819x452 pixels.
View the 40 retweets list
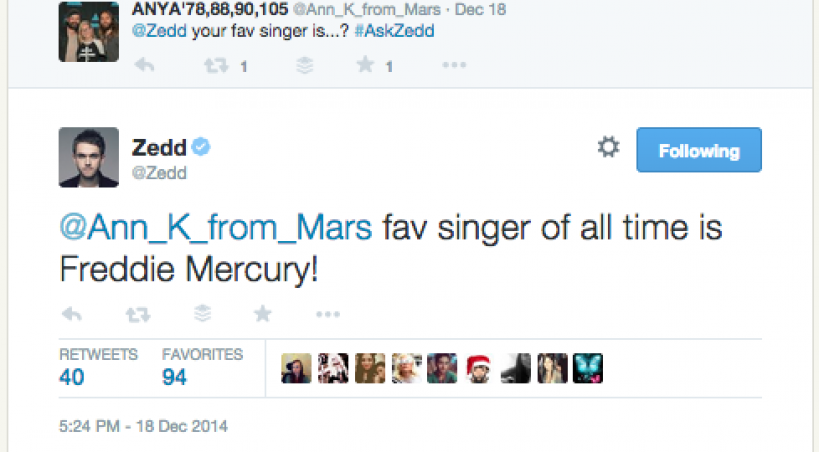coord(72,377)
